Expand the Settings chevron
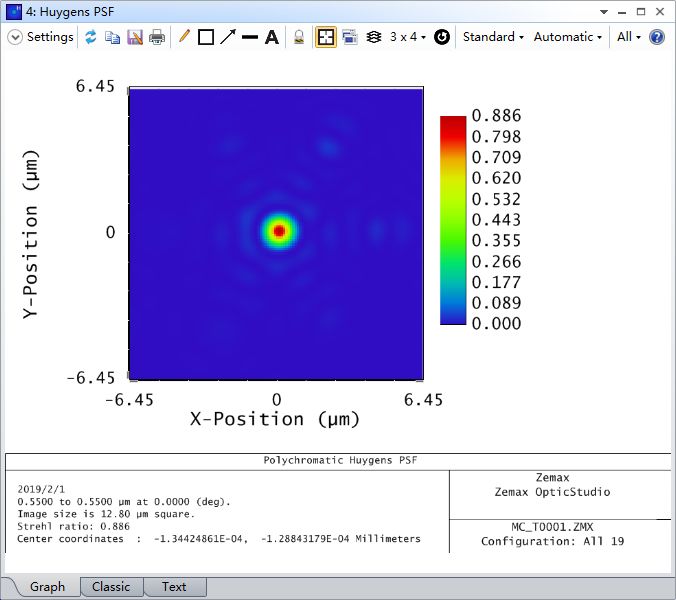 click(15, 37)
